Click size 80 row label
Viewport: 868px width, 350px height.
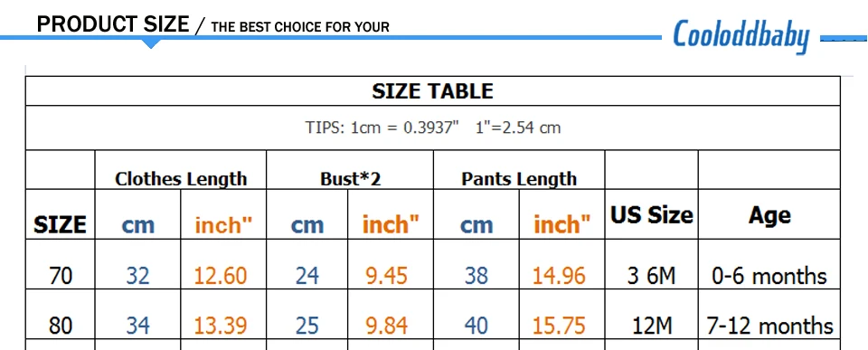point(61,325)
